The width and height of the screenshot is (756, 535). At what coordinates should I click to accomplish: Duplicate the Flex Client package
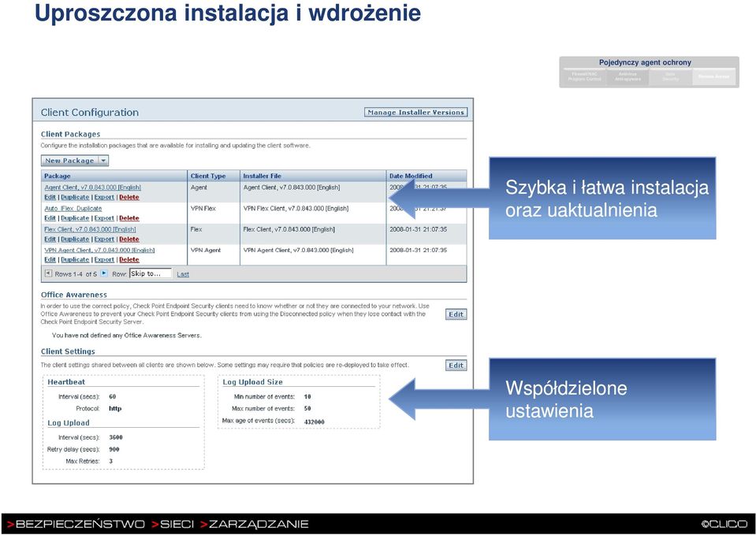(75, 239)
